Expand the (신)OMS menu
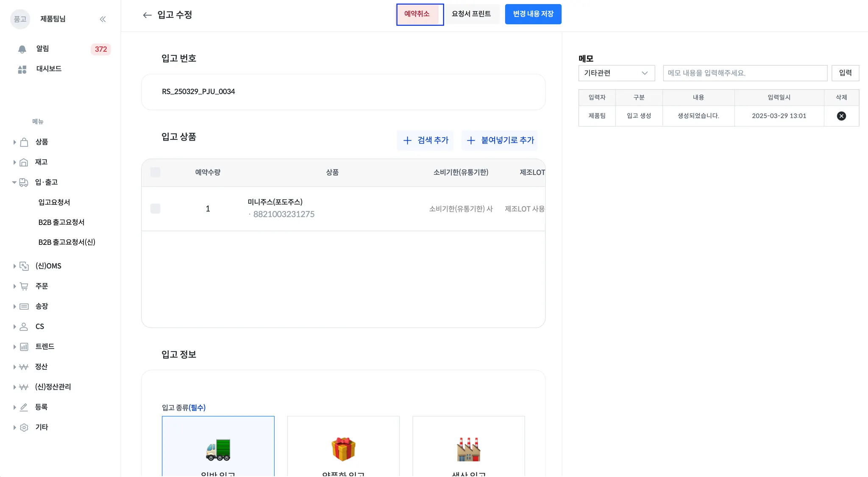 14,266
